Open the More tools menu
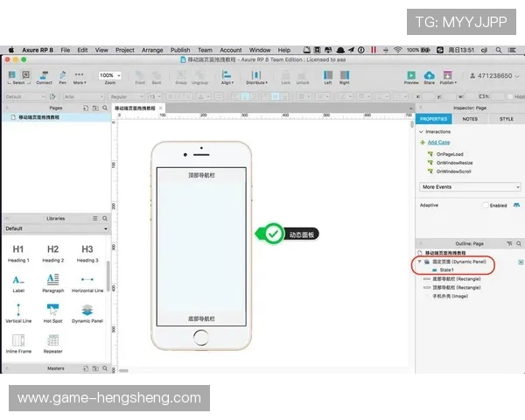This screenshot has width=525, height=420. click(x=80, y=78)
